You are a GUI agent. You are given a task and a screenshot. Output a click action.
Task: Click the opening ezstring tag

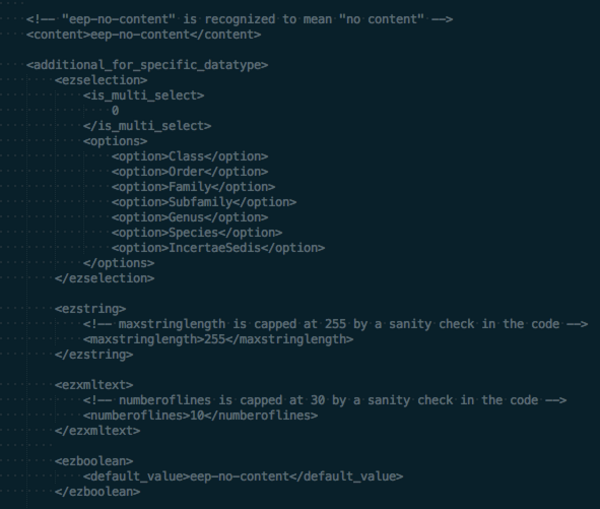tap(90, 309)
